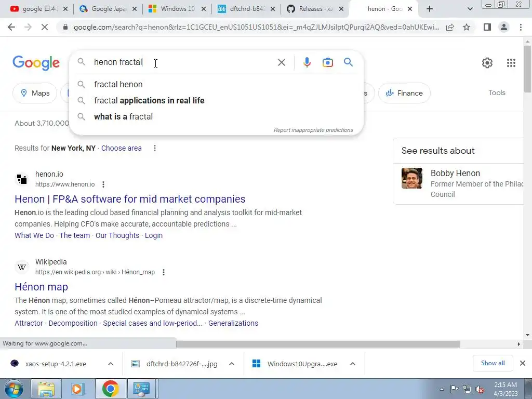Open Google quick settings gear

(x=487, y=63)
